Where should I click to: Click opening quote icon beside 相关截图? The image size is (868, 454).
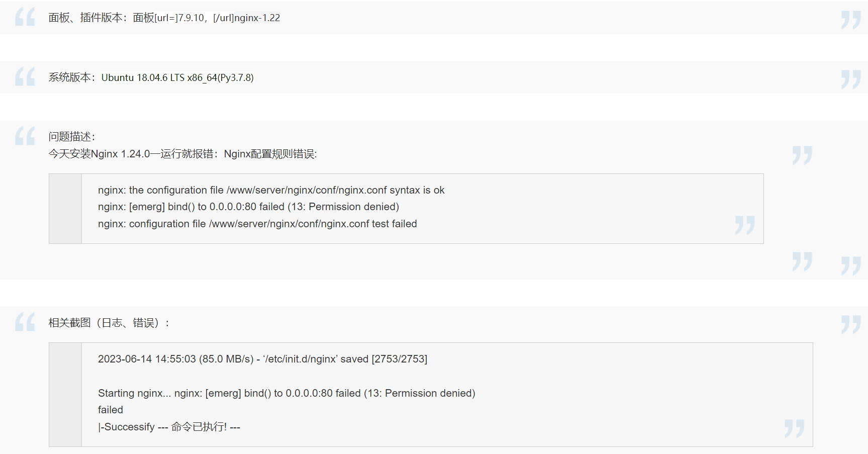point(25,322)
